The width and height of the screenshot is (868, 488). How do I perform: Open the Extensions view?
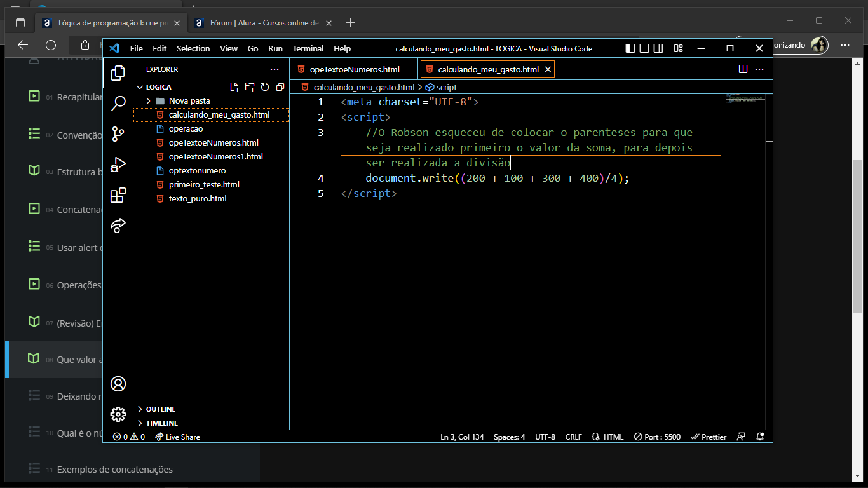(x=118, y=195)
